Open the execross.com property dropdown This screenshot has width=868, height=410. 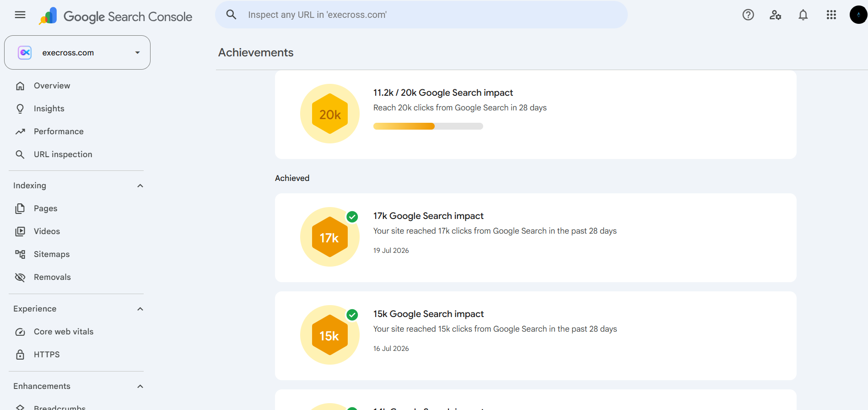tap(77, 53)
